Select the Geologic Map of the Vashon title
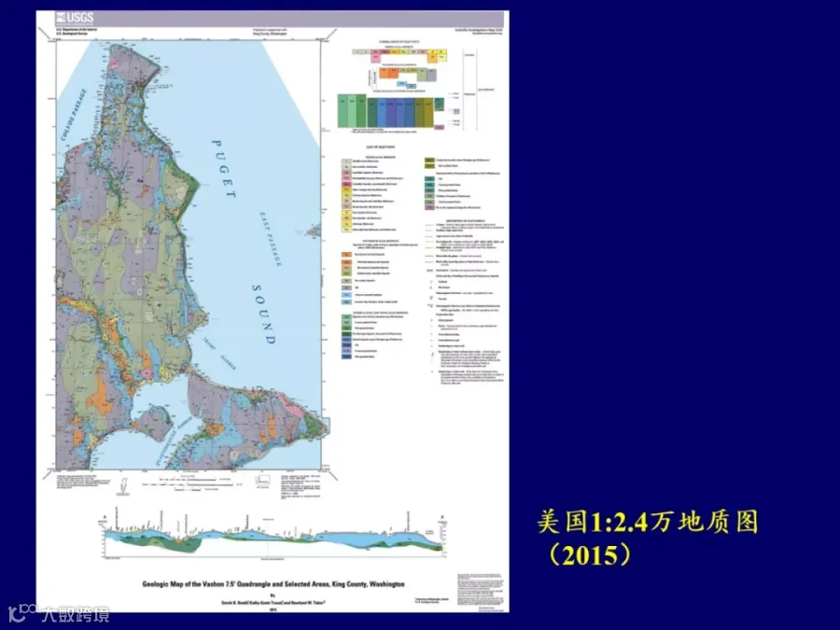 (x=273, y=584)
